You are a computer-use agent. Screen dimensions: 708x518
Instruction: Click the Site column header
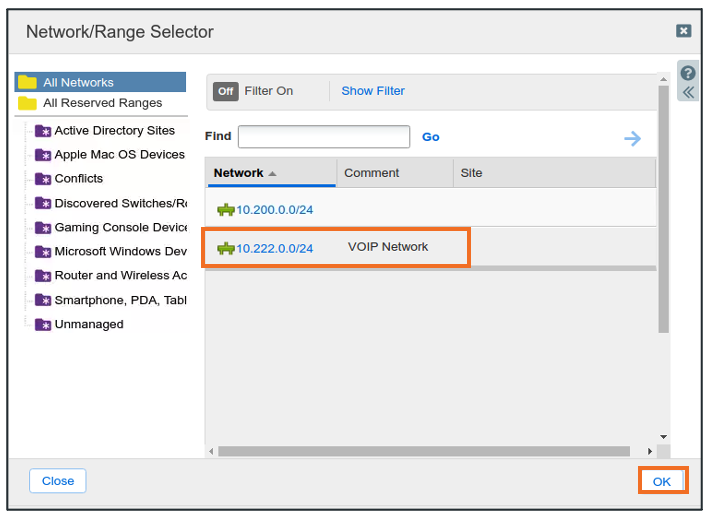coord(471,173)
